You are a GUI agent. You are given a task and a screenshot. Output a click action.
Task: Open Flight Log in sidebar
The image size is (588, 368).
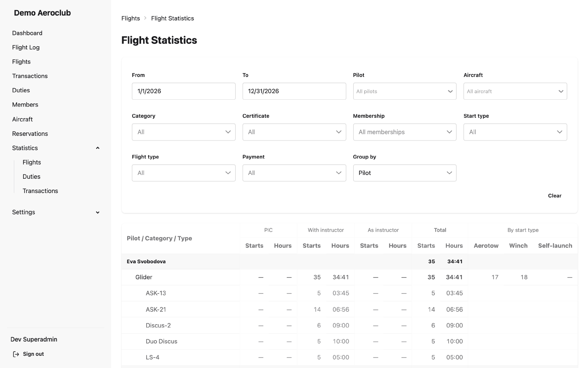point(26,48)
